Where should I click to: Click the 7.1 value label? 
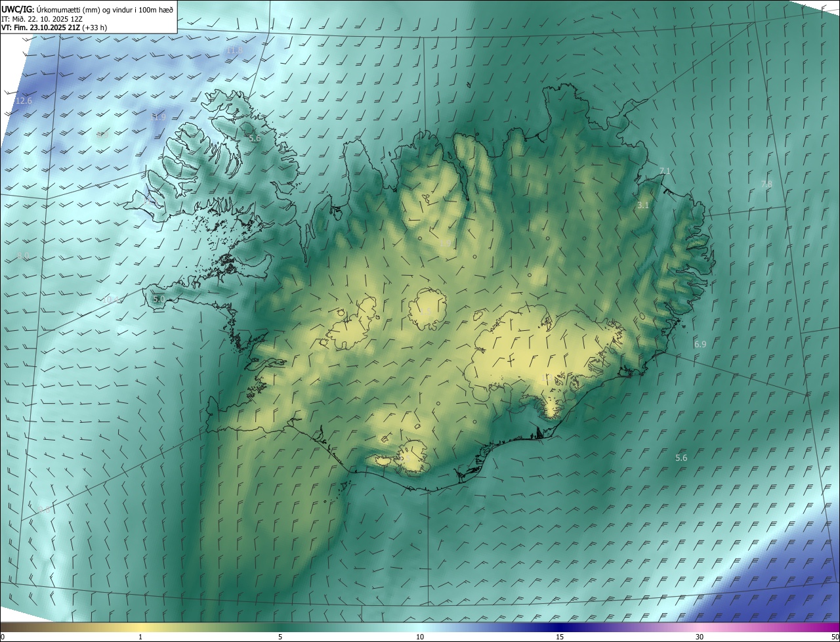coord(665,171)
